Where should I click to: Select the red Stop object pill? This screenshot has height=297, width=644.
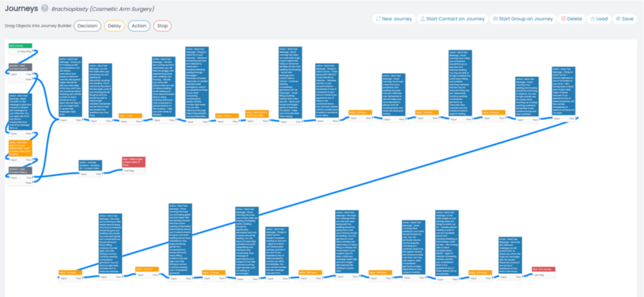click(x=162, y=26)
